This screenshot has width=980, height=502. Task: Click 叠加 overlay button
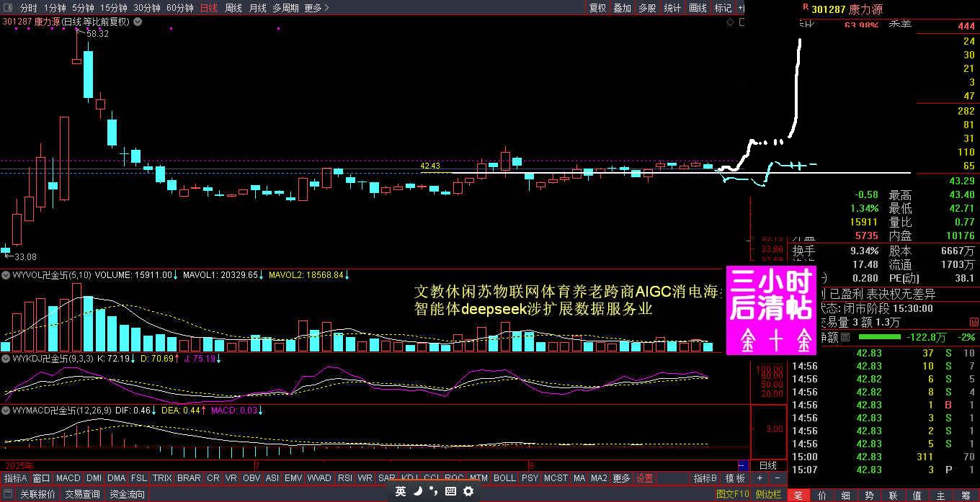pos(622,8)
